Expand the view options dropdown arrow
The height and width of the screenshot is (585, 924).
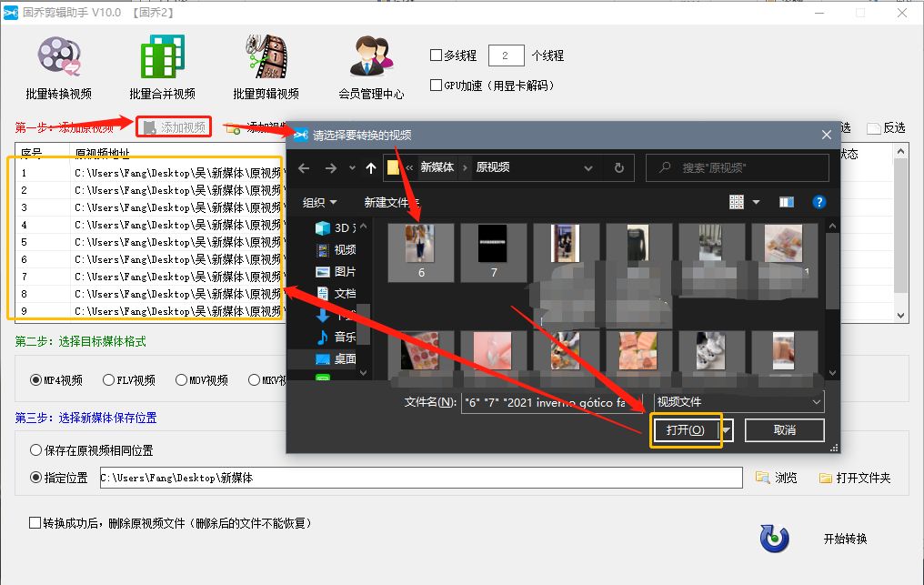click(756, 202)
